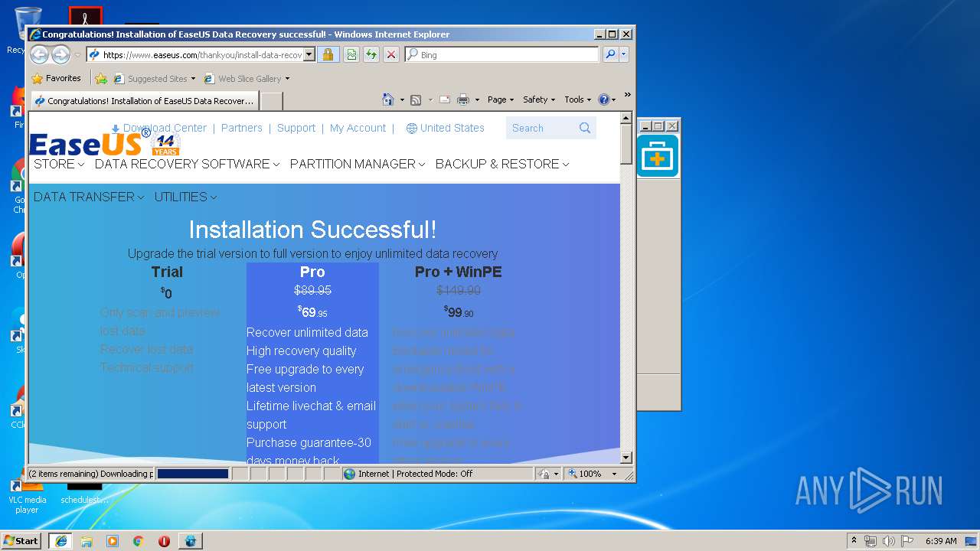Open Windows Media Player taskbar icon
This screenshot has height=551, width=980.
[113, 541]
